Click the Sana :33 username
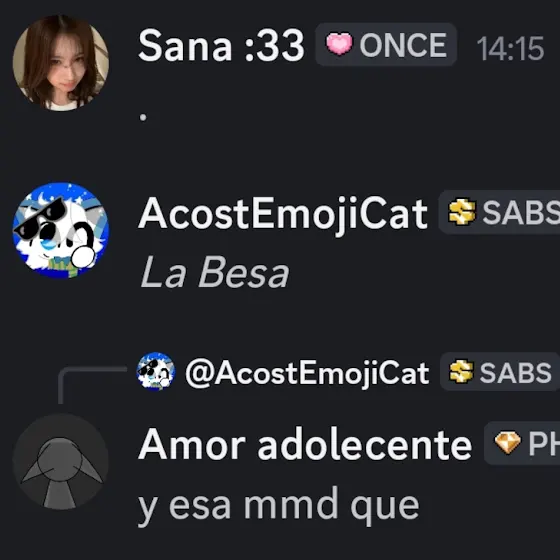The height and width of the screenshot is (560, 560). click(x=221, y=46)
